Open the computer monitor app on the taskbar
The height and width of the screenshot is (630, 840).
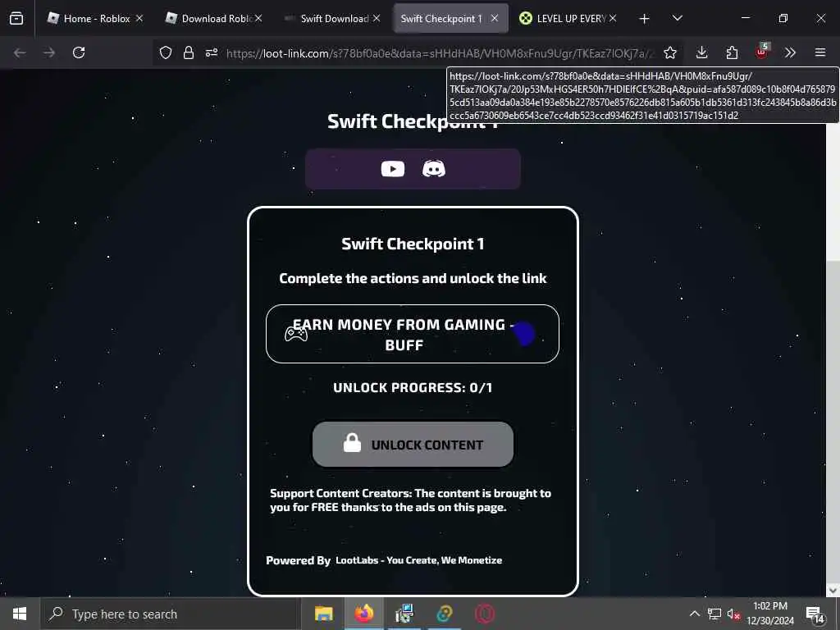click(404, 614)
